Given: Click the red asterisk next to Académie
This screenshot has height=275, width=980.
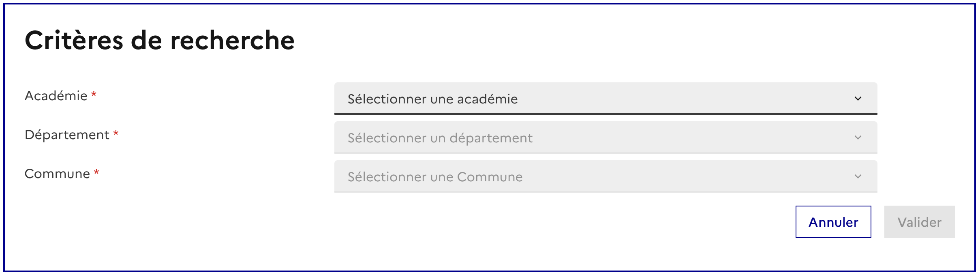Looking at the screenshot, I should click(x=94, y=95).
